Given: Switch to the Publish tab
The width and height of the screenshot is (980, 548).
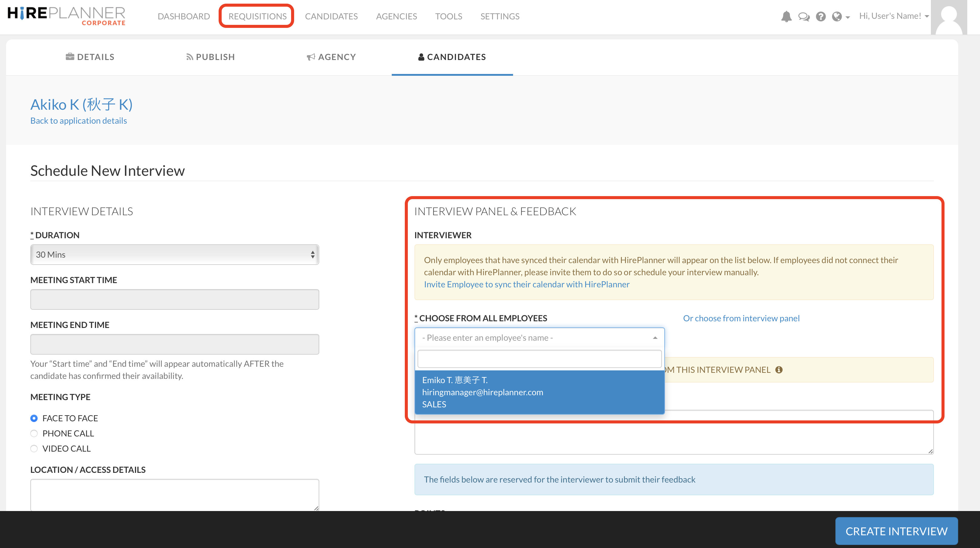Looking at the screenshot, I should tap(210, 57).
